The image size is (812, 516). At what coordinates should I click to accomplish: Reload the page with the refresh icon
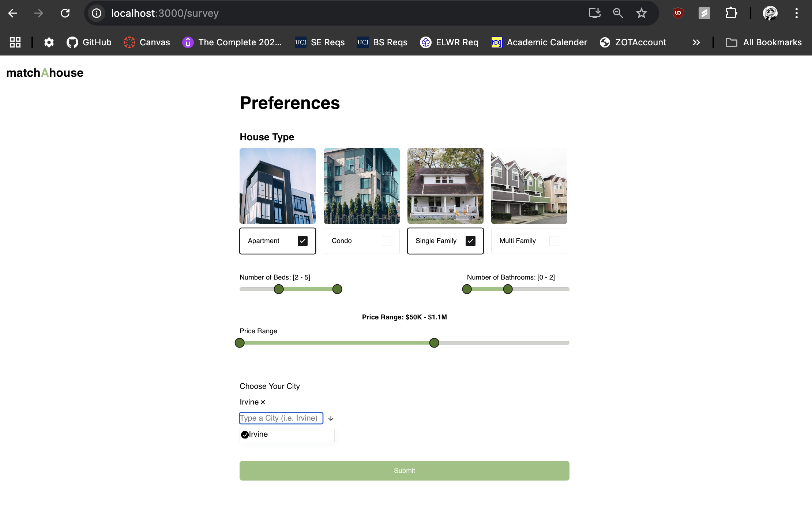(65, 14)
